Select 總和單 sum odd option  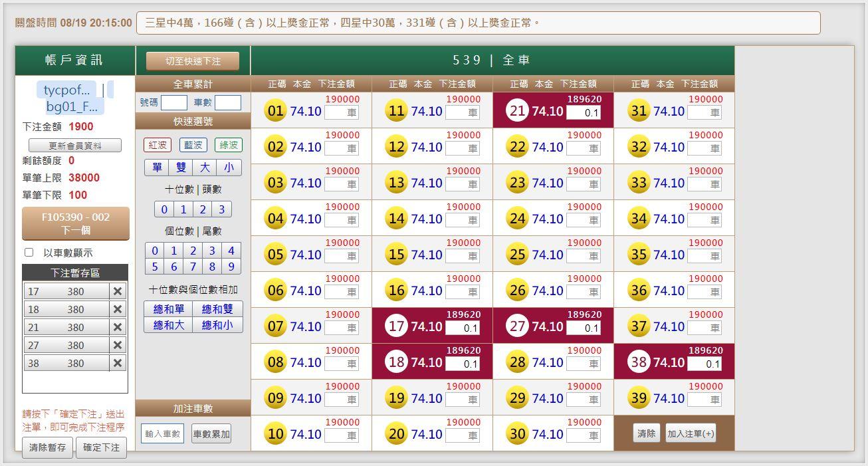169,309
